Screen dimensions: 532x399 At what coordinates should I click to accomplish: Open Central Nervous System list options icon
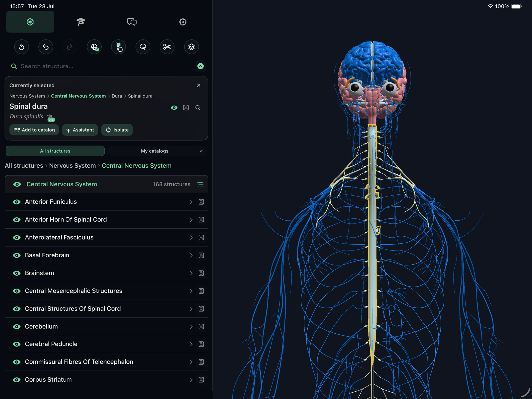pos(200,184)
